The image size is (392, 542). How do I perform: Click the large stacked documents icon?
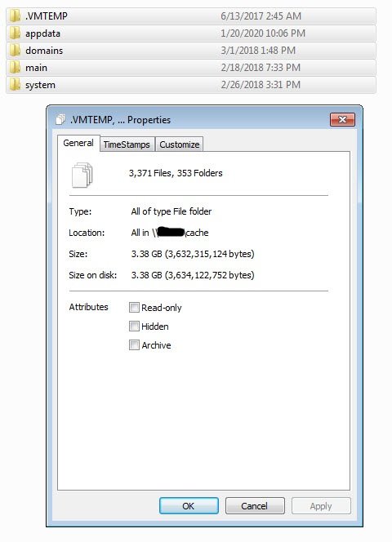(82, 175)
